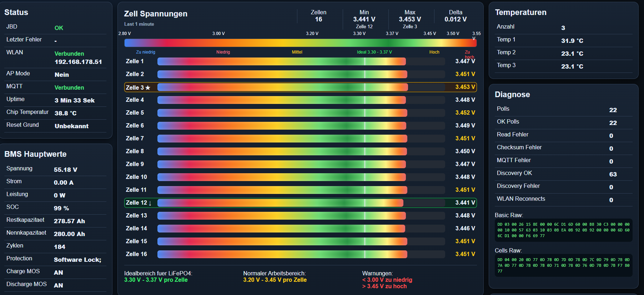Click the Protection Software Lock value
This screenshot has width=644, height=295.
click(x=77, y=260)
